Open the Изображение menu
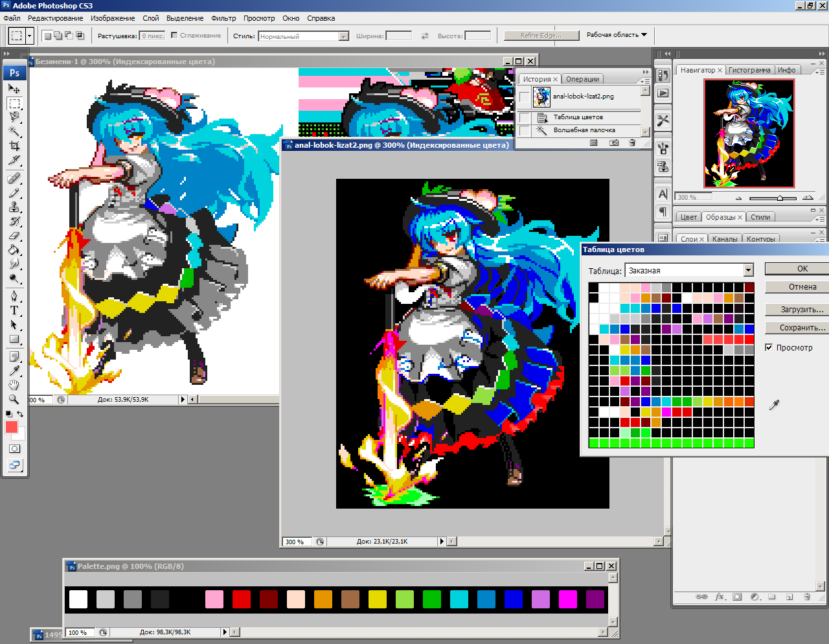 tap(113, 18)
